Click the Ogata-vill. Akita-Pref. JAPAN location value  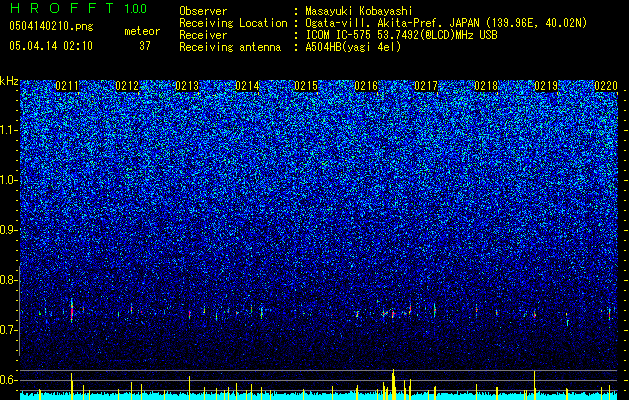tap(446, 23)
